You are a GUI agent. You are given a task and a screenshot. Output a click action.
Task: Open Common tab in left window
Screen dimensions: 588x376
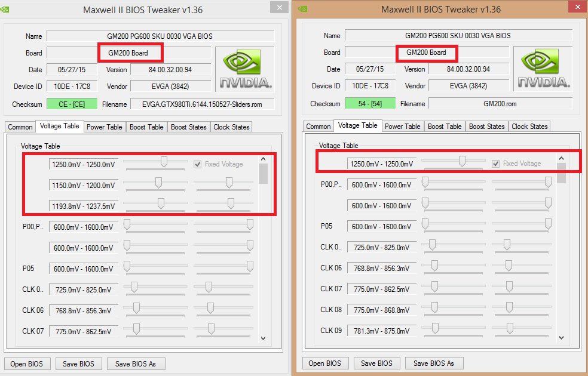pos(20,127)
